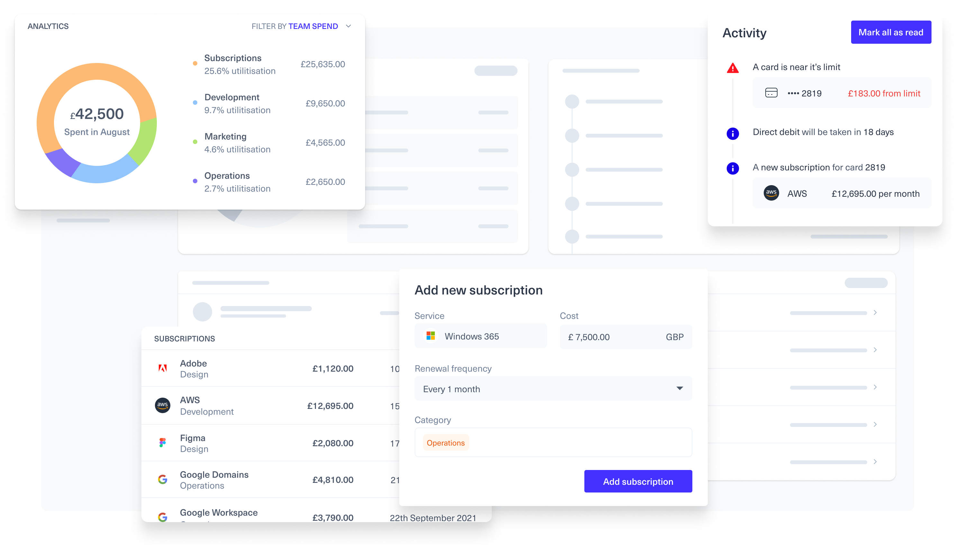Select the Adobe Design subscription row
The width and height of the screenshot is (954, 560).
click(x=270, y=368)
